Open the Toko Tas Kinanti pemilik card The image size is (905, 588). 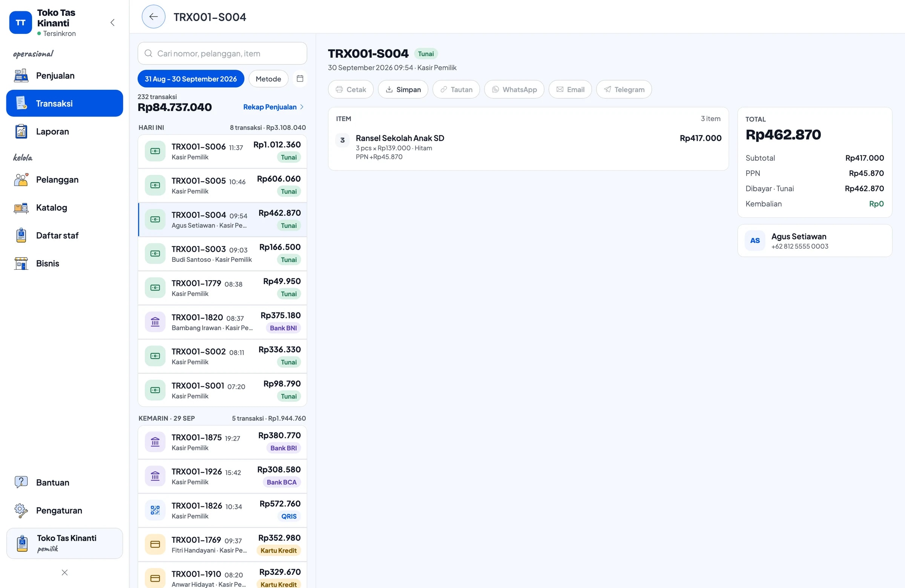click(x=64, y=543)
